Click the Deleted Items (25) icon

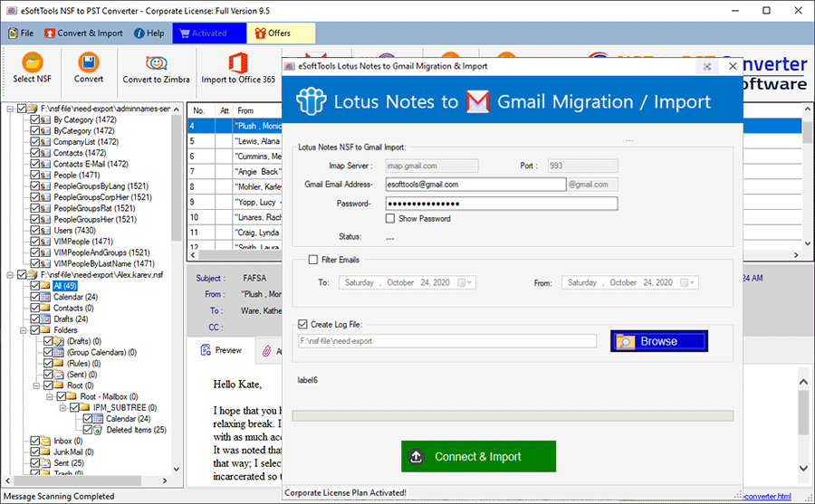pos(98,430)
